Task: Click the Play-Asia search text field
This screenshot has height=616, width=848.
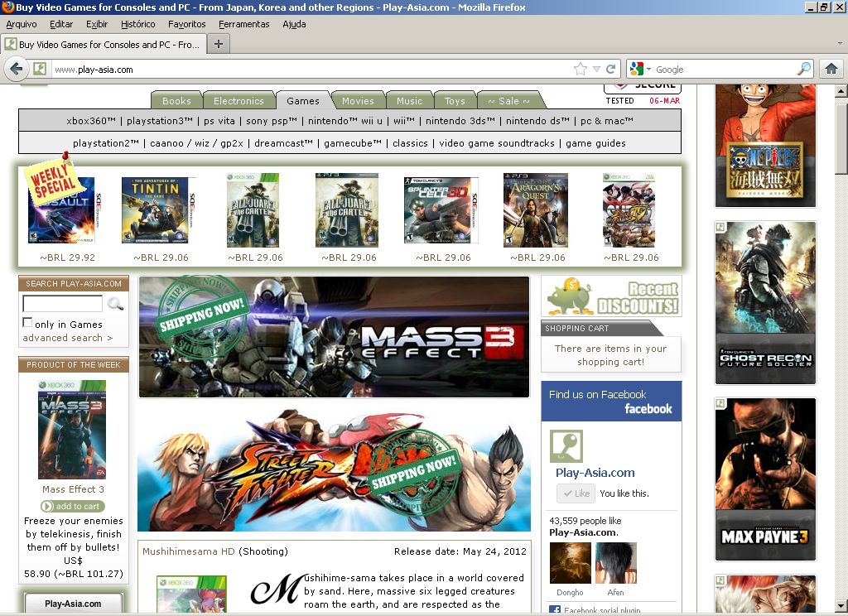Action: pos(62,304)
